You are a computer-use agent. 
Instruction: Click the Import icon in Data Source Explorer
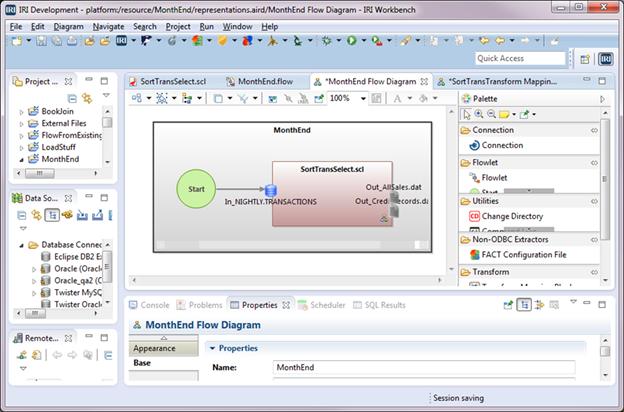coord(82,215)
